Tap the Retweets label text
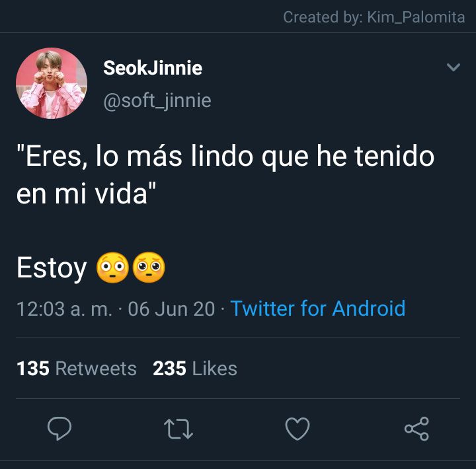Screen dimensions: 476x469 (96, 369)
